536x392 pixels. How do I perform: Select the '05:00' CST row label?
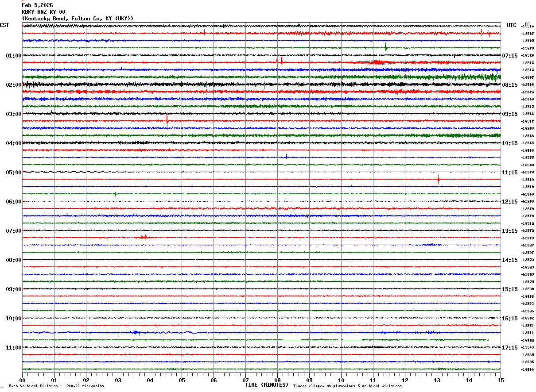(14, 172)
